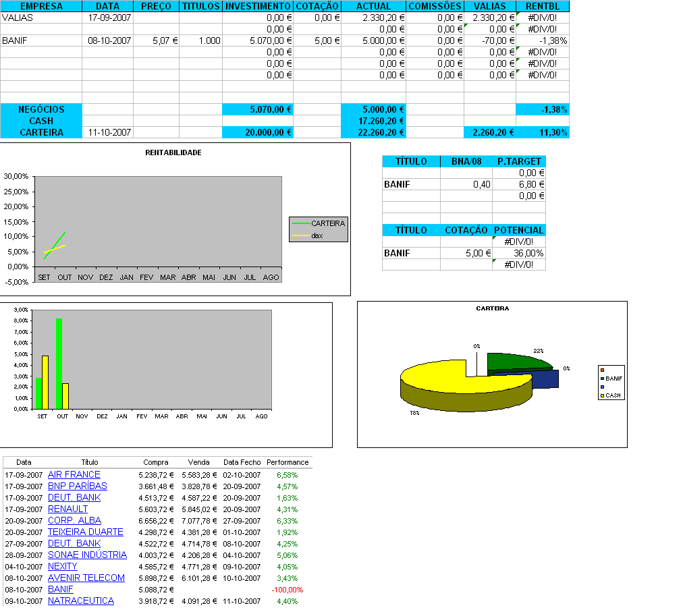Open the RENAULT link

click(68, 509)
